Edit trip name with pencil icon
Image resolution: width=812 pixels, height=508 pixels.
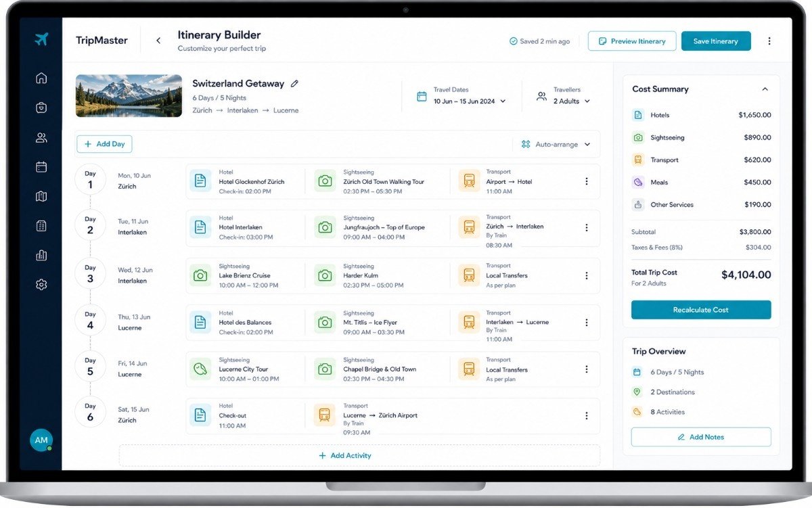pyautogui.click(x=294, y=83)
